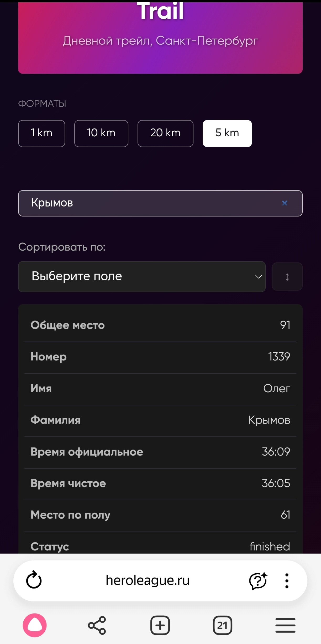The width and height of the screenshot is (321, 644).
Task: Tap the Общее место result row
Action: [x=160, y=325]
